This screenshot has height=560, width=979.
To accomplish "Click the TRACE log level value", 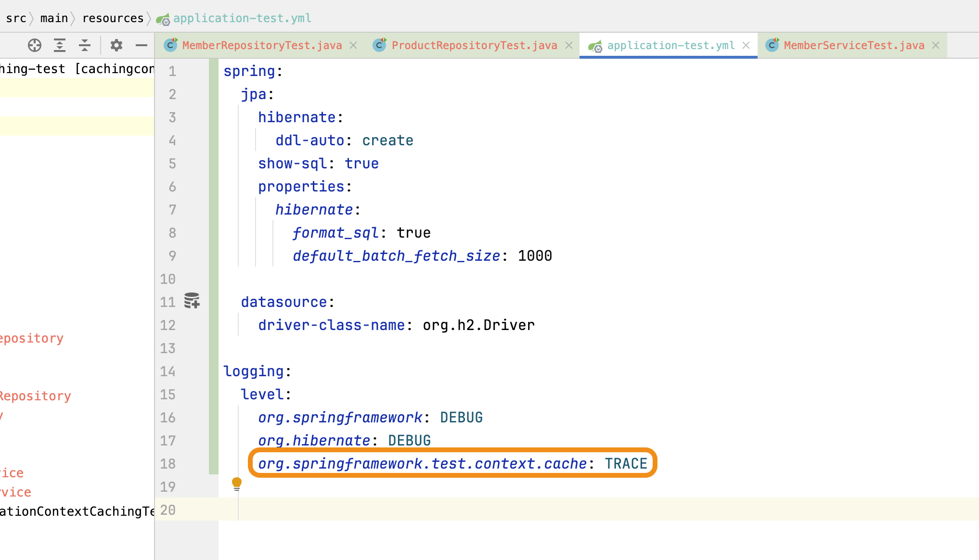I will (626, 464).
